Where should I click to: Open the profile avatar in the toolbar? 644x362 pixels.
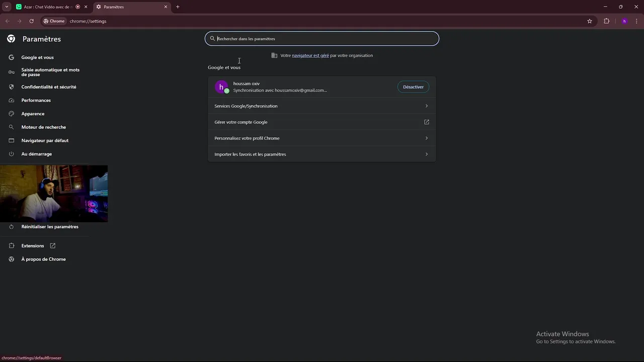(624, 21)
